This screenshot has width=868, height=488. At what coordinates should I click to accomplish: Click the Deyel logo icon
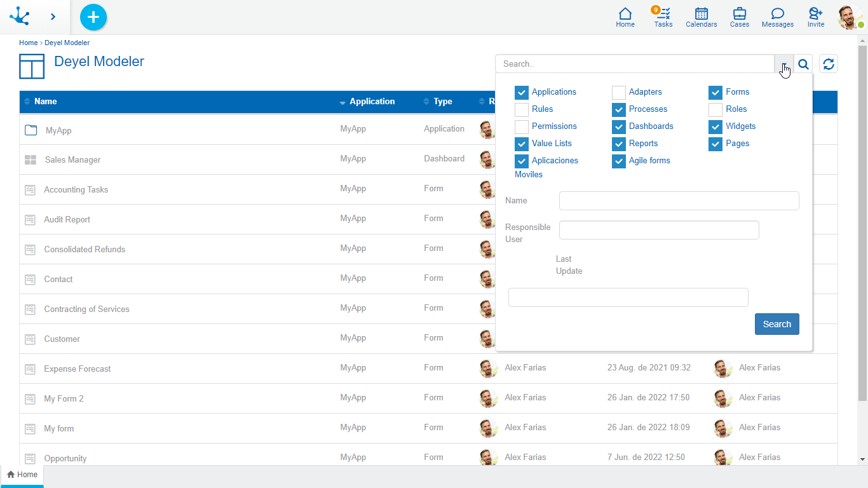20,17
